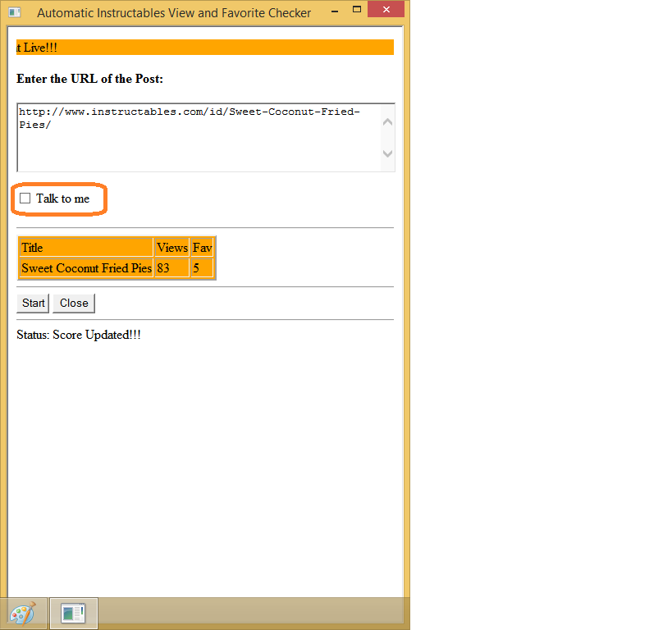The height and width of the screenshot is (630, 672).
Task: Click the favorites value 5
Action: pyautogui.click(x=201, y=268)
